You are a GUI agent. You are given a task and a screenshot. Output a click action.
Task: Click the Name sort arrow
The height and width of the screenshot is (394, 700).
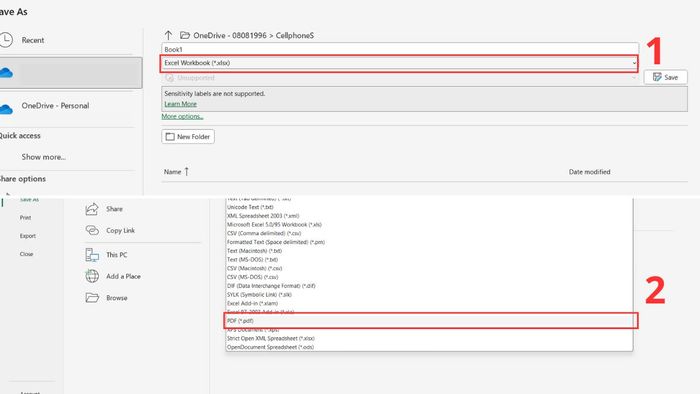pos(187,171)
